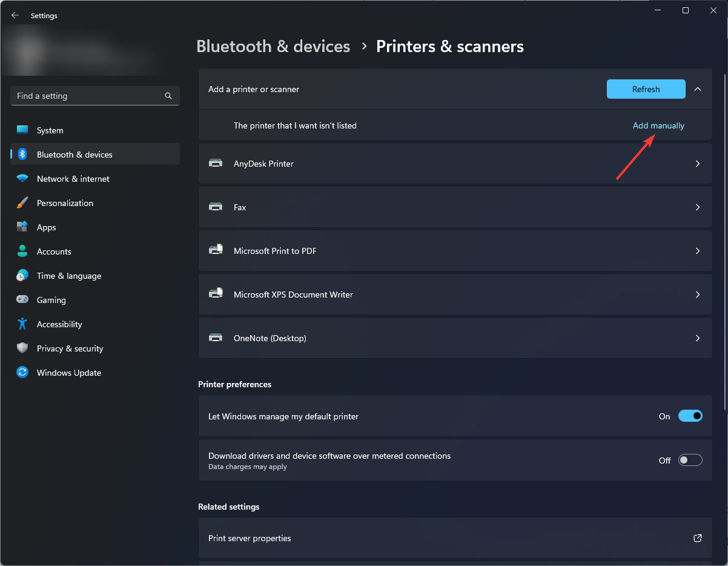This screenshot has height=566, width=728.
Task: Click the back arrow in Settings title bar
Action: [15, 16]
